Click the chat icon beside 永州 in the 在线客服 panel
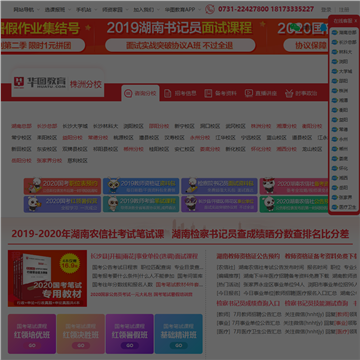The height and width of the screenshot is (360, 360). (335, 139)
